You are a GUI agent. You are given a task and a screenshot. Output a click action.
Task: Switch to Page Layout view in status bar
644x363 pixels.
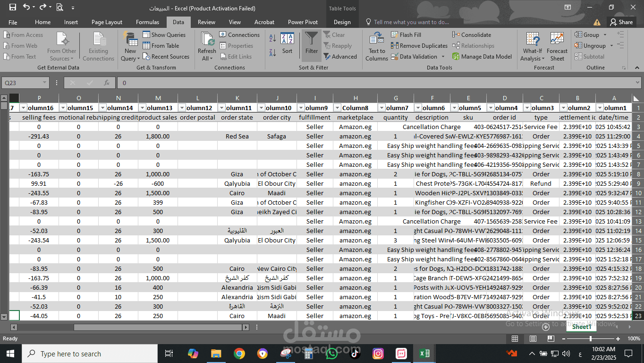(533, 338)
